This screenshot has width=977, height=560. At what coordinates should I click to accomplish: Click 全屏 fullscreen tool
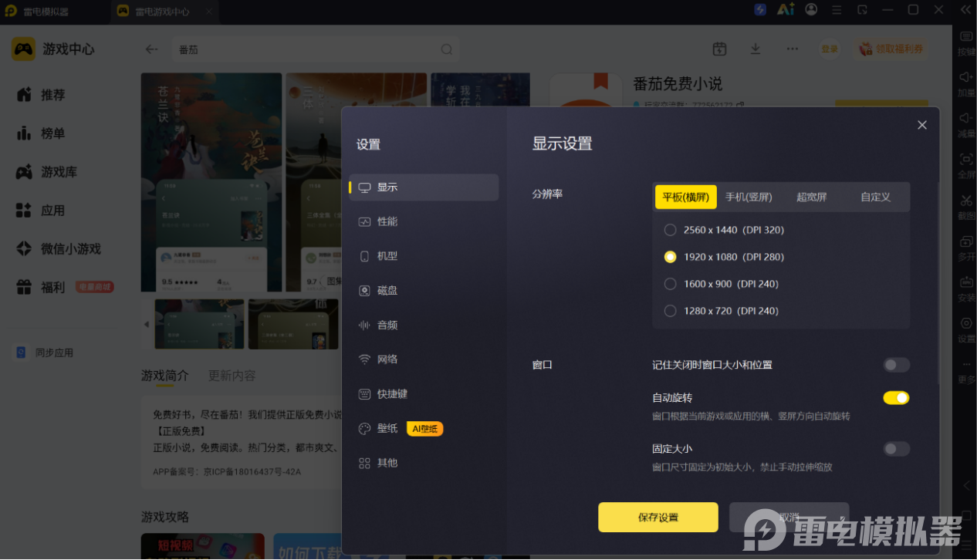click(x=966, y=165)
